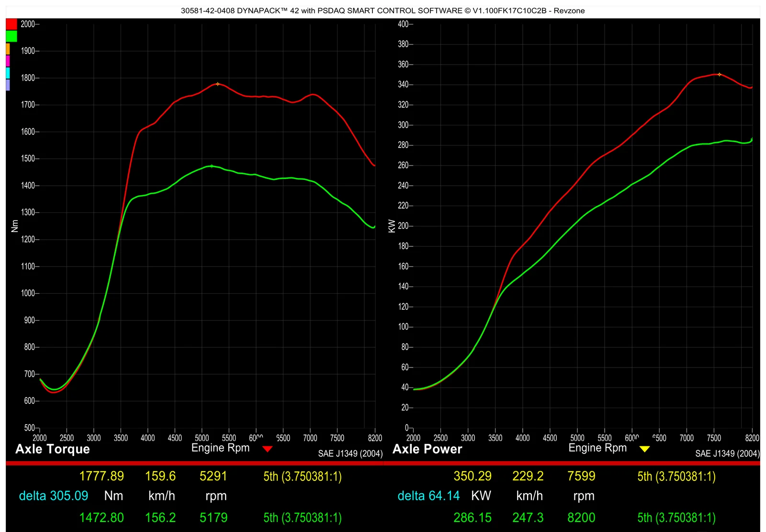Click the Axle Torque chart title
The height and width of the screenshot is (532, 766).
[x=53, y=449]
